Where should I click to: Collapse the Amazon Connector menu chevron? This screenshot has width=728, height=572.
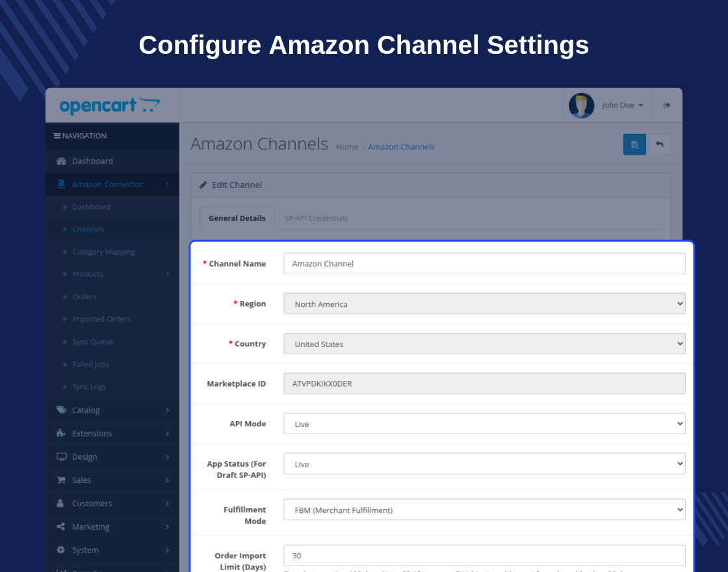[x=167, y=185]
